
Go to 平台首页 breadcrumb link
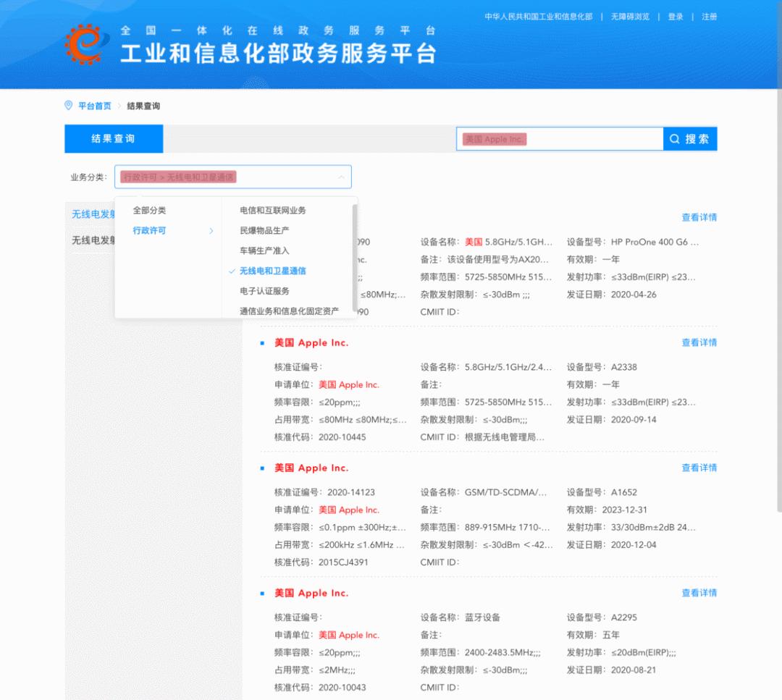pos(95,106)
